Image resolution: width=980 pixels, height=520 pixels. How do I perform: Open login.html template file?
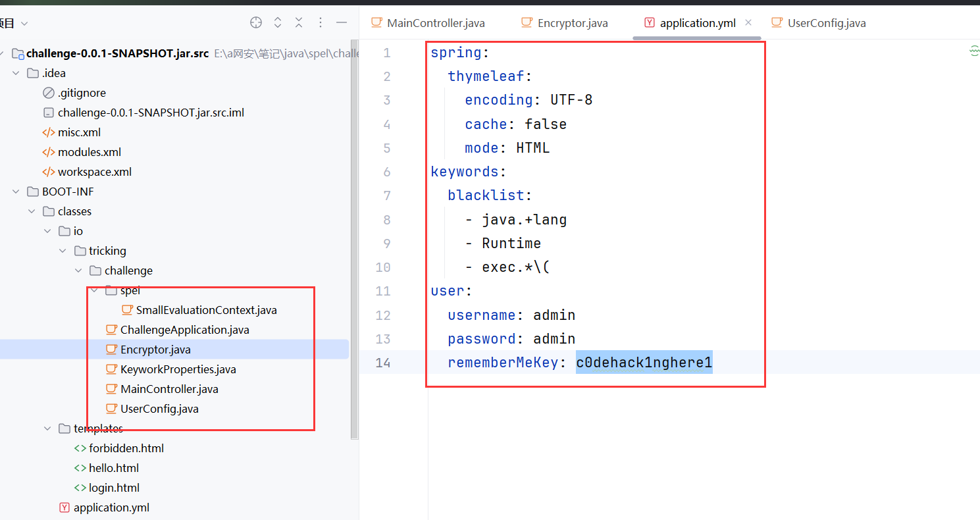[114, 488]
